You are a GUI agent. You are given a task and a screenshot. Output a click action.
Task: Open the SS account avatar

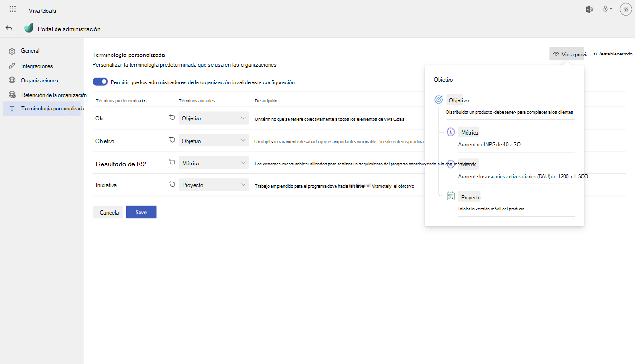(x=626, y=9)
